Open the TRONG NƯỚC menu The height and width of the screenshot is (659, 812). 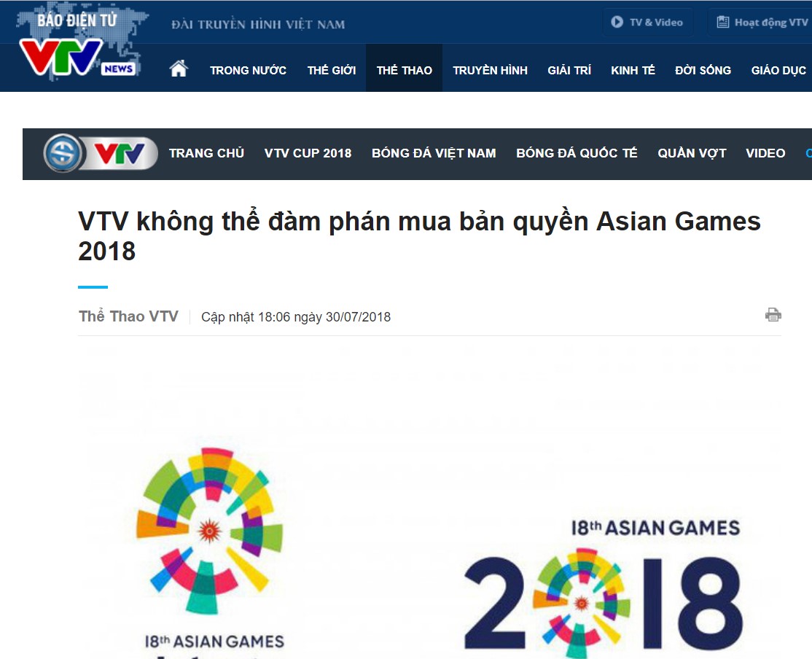coord(248,70)
